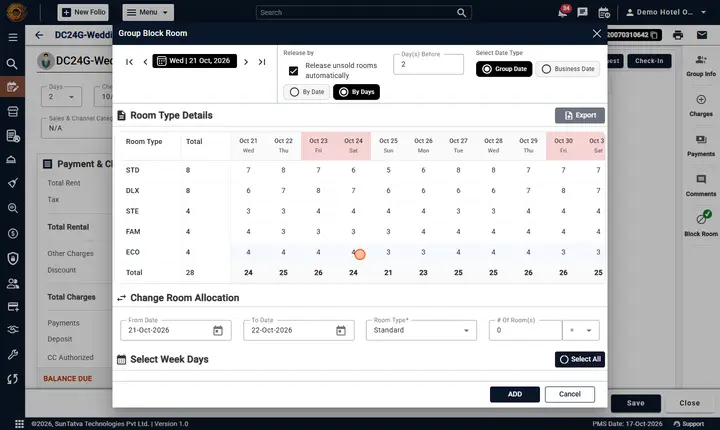Jump to last date arrow
The width and height of the screenshot is (720, 430).
point(262,62)
